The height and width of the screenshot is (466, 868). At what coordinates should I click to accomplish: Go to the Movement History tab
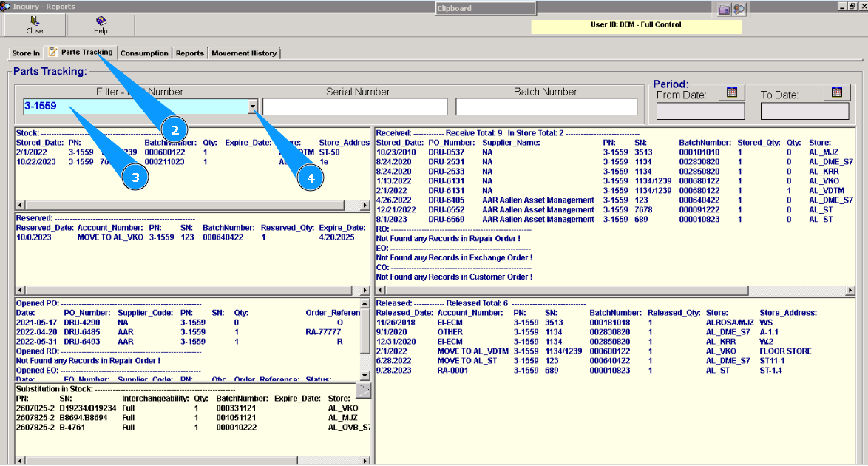click(x=244, y=53)
